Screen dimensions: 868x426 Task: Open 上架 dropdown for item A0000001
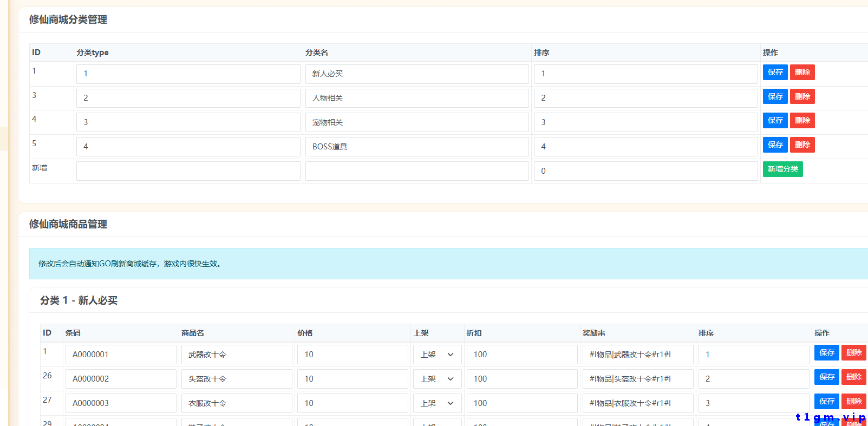coord(438,355)
